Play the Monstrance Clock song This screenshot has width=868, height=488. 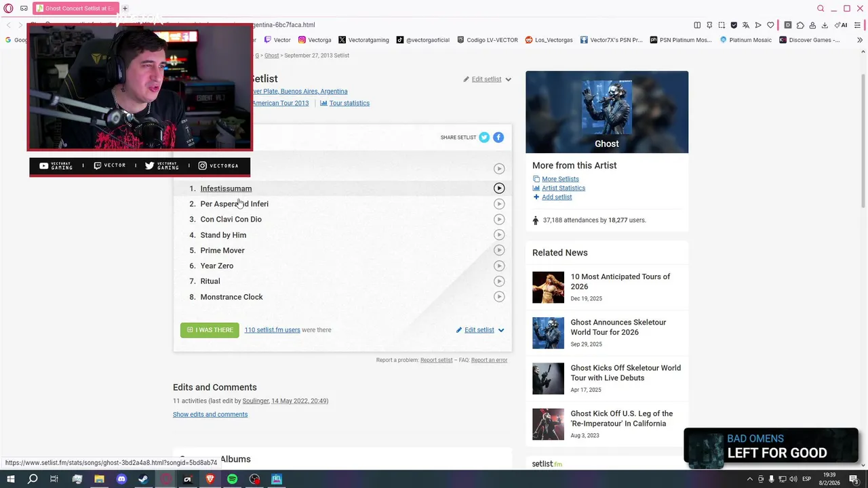coord(499,297)
